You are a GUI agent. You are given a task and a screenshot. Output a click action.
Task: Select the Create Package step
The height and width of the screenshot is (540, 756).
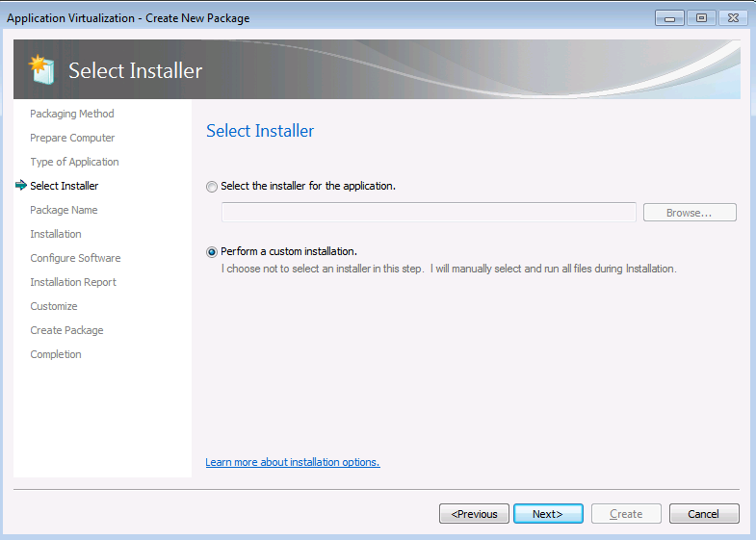pos(66,330)
